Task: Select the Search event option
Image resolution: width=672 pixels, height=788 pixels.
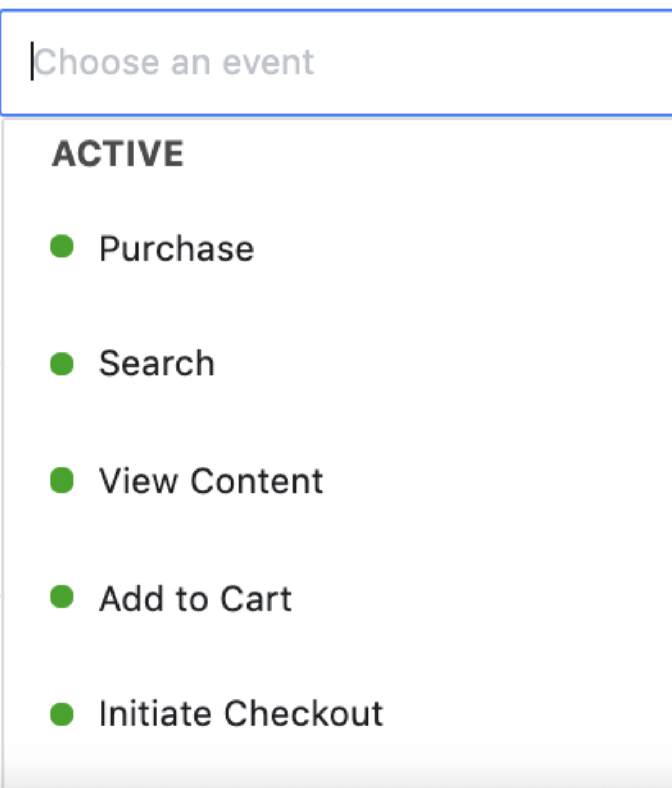Action: point(338,364)
